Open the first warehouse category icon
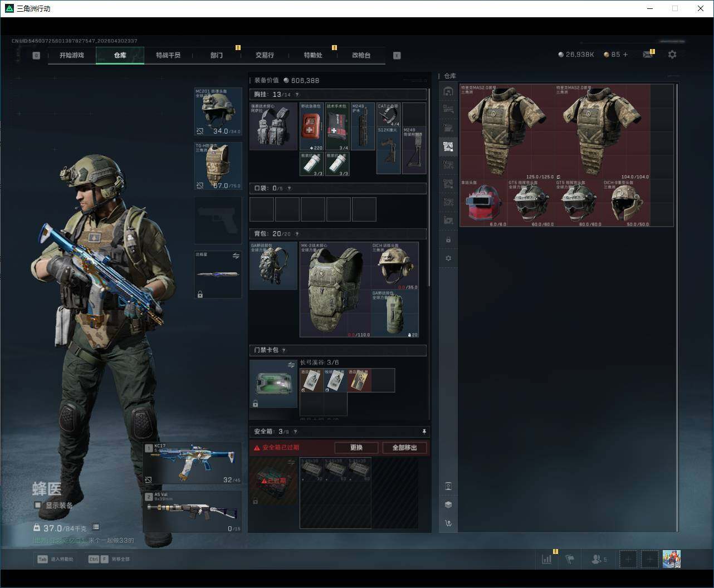The image size is (714, 588). (448, 91)
